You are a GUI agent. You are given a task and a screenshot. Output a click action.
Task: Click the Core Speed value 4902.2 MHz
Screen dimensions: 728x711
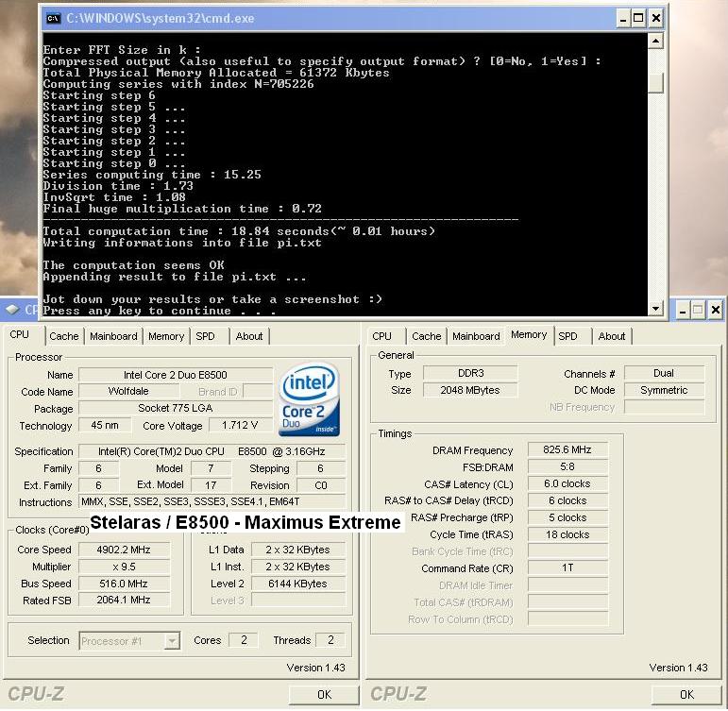[x=124, y=550]
